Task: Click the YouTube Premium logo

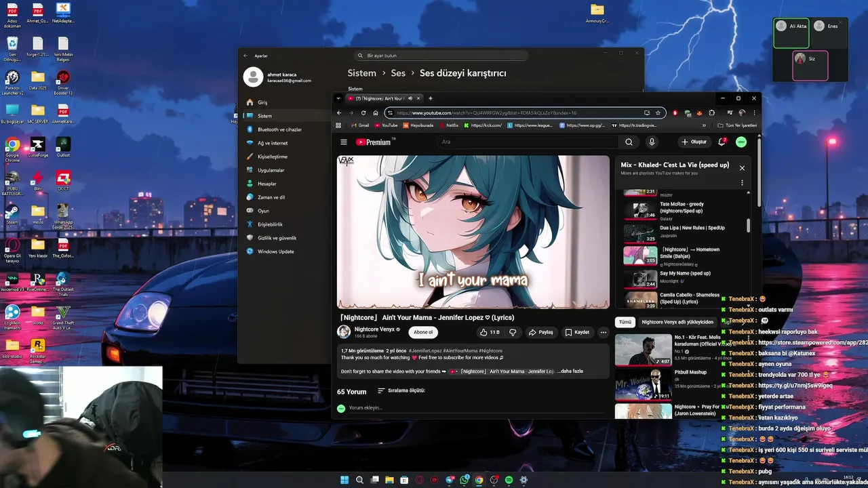Action: point(375,142)
